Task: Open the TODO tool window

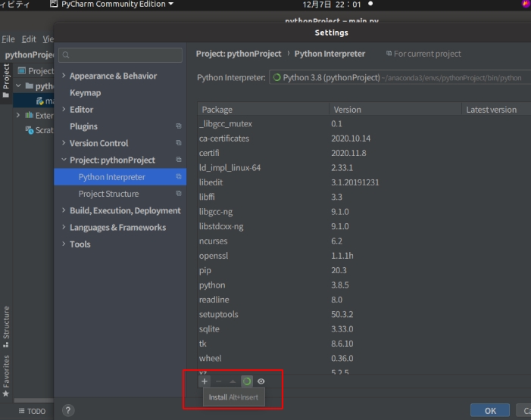Action: (32, 411)
